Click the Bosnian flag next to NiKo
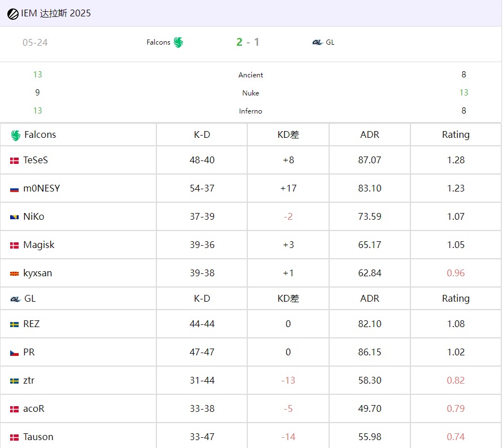The height and width of the screenshot is (448, 503). [x=15, y=218]
